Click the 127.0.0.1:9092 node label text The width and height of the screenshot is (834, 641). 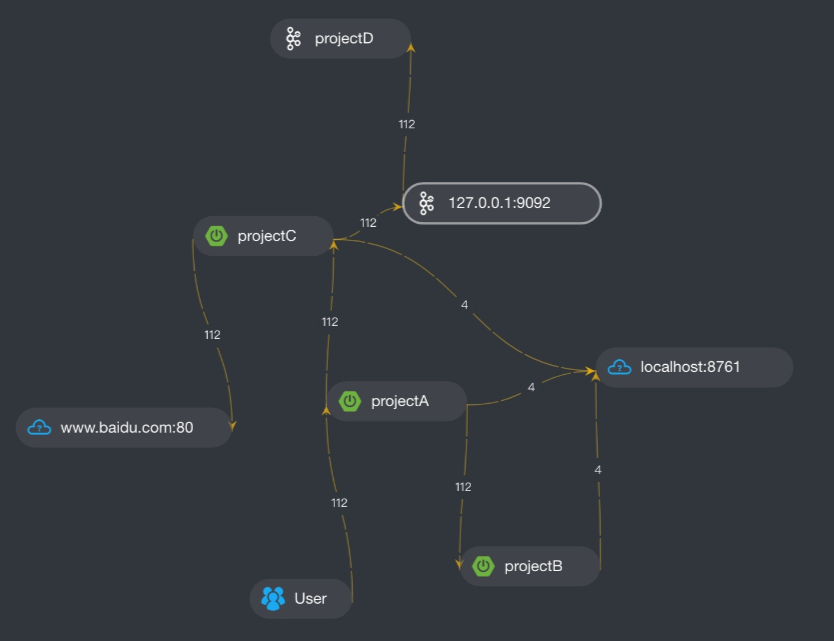(499, 203)
